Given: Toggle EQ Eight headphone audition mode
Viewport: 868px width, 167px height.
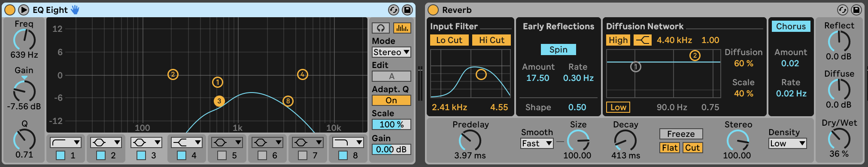Looking at the screenshot, I should pos(381,28).
